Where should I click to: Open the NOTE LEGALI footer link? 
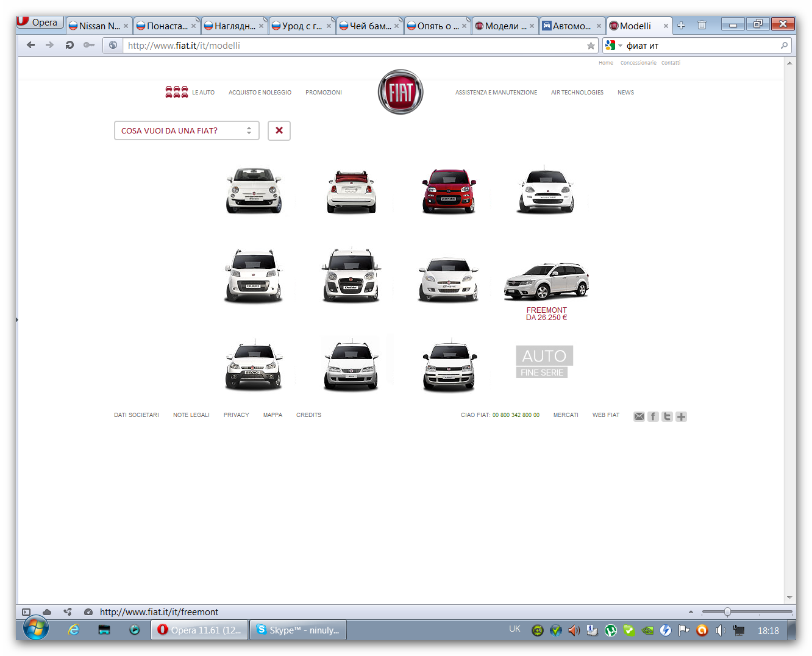(191, 415)
